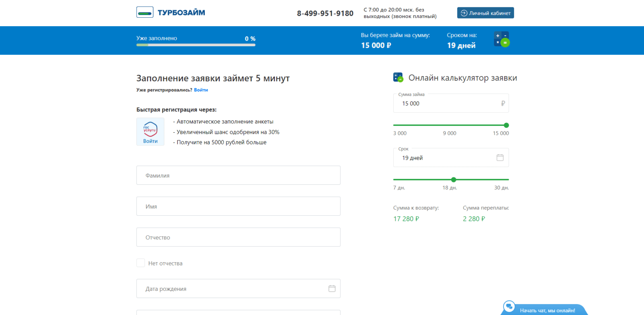
Task: Click the Дата рождения field
Action: point(238,288)
